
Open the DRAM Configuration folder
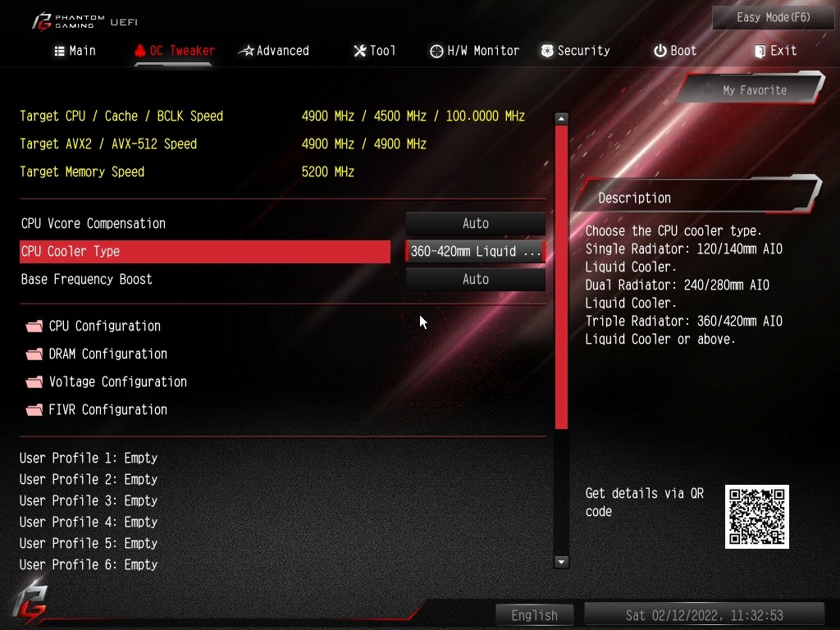point(97,354)
